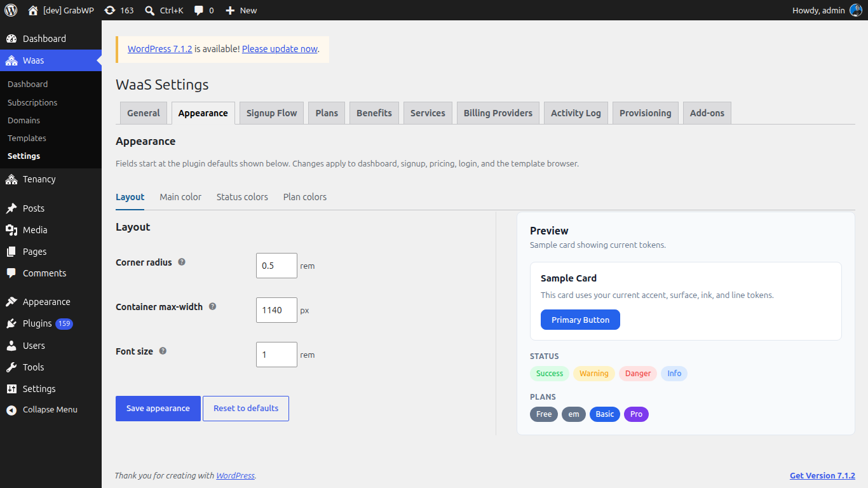Focus the Corner radius input field
Screen dimensions: 868x488
click(276, 266)
